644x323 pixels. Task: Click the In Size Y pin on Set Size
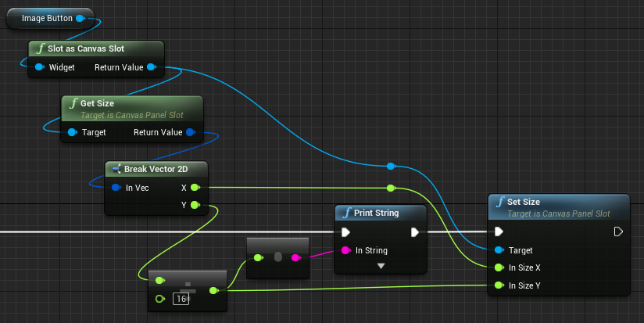(x=499, y=285)
